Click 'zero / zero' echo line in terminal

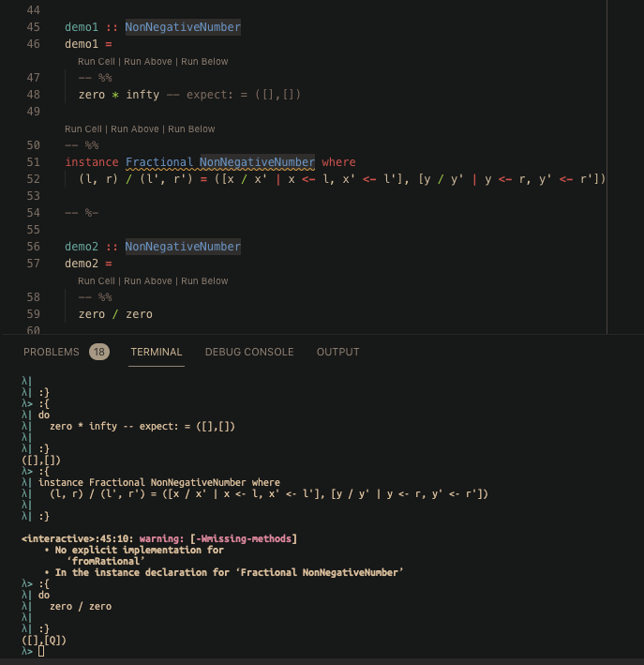coord(81,607)
